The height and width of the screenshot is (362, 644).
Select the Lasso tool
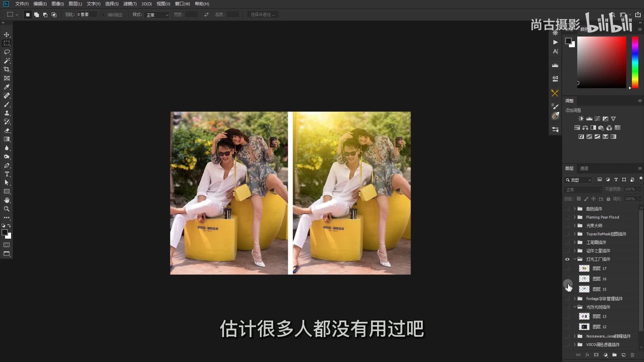(x=7, y=52)
